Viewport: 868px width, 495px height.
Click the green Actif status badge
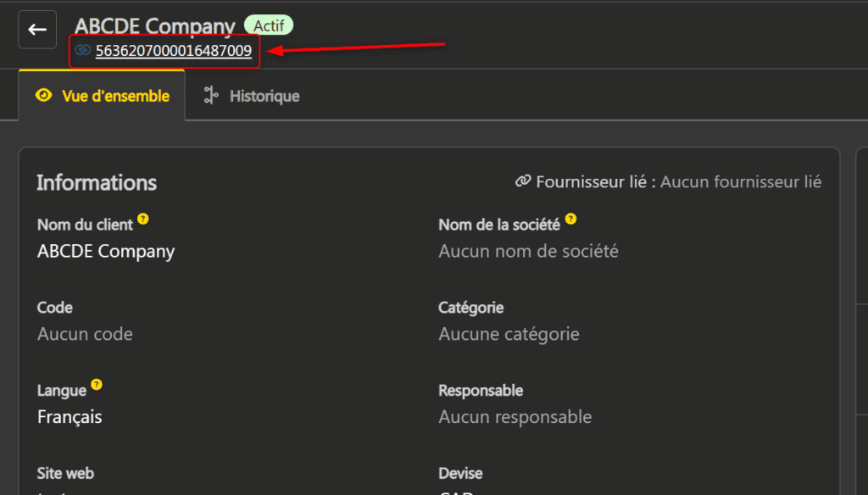(x=269, y=25)
